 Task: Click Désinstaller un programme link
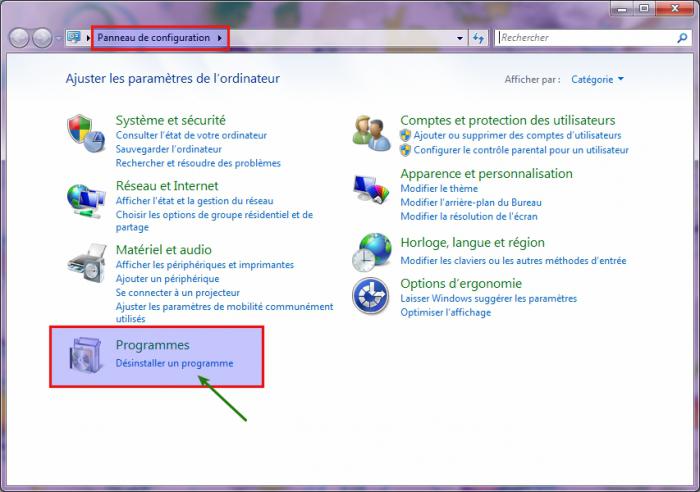tap(174, 363)
